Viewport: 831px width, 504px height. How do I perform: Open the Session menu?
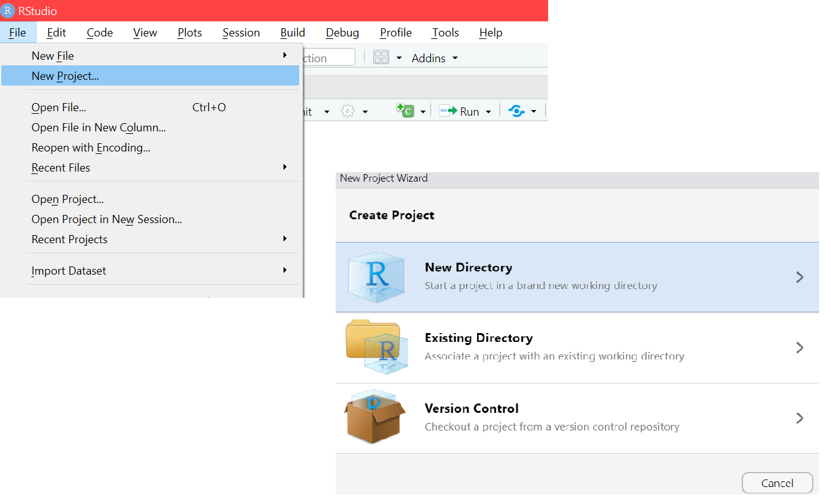click(x=241, y=33)
